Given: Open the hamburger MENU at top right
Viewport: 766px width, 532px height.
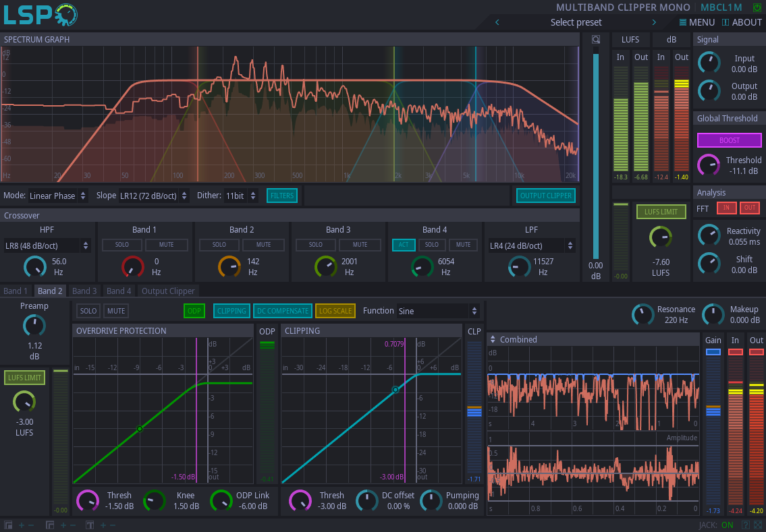Looking at the screenshot, I should [696, 22].
